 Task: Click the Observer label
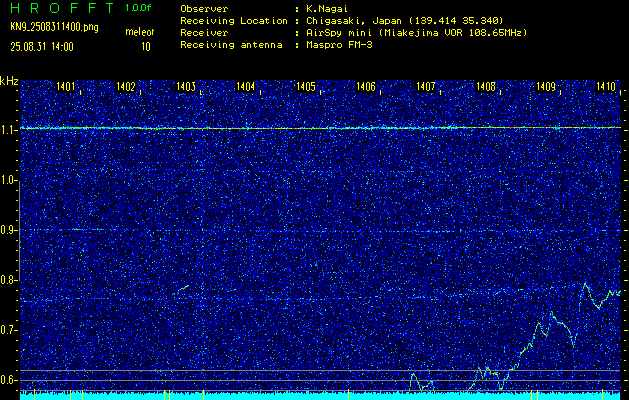[204, 9]
